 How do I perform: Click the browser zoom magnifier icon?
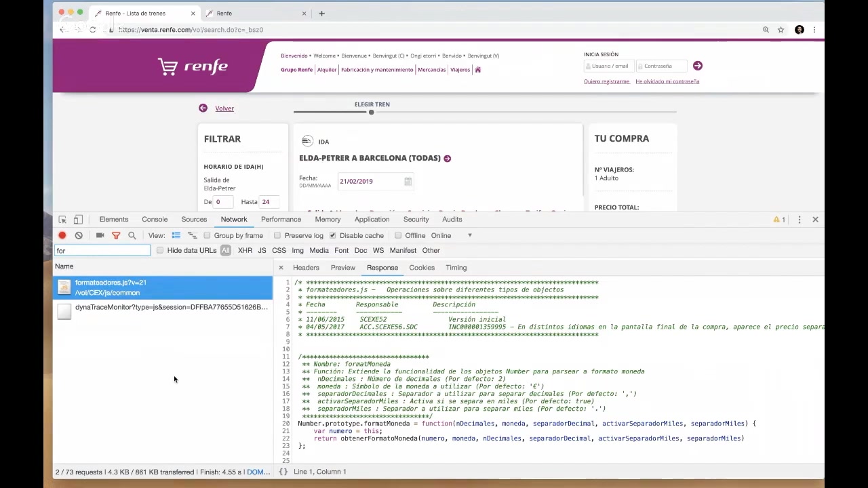pyautogui.click(x=766, y=30)
